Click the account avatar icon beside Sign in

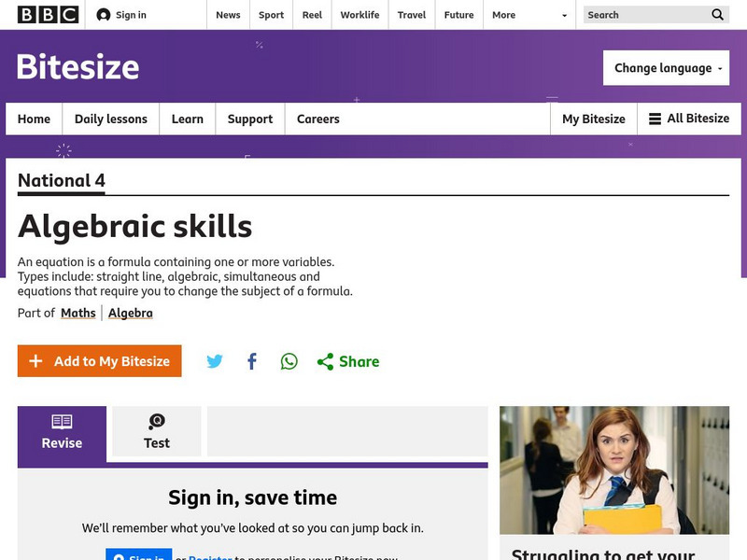(x=104, y=15)
